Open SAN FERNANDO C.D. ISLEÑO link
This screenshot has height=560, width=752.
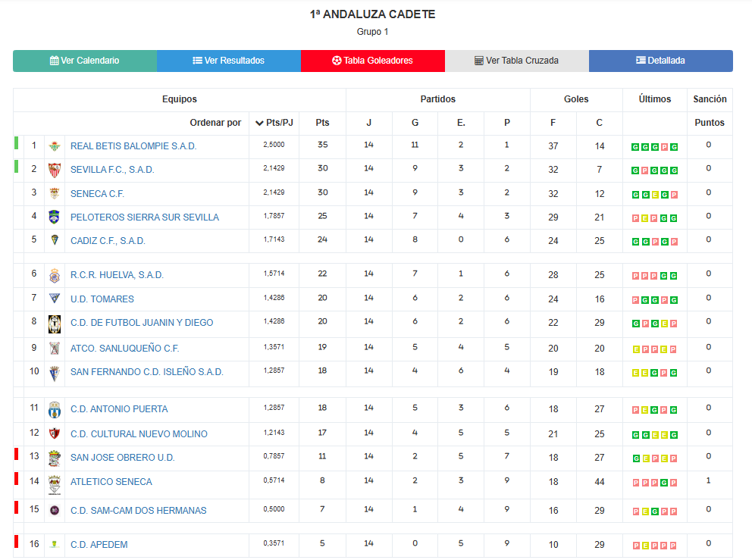coord(147,372)
